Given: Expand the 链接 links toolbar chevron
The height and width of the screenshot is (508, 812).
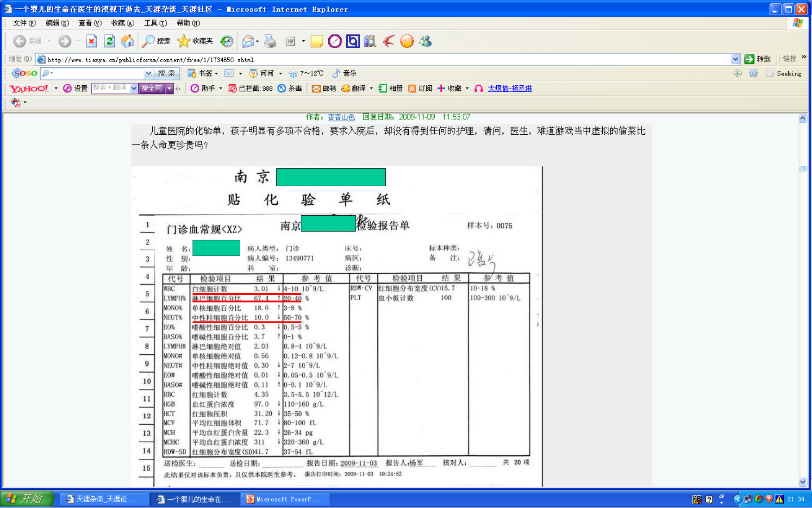Looking at the screenshot, I should click(x=804, y=57).
